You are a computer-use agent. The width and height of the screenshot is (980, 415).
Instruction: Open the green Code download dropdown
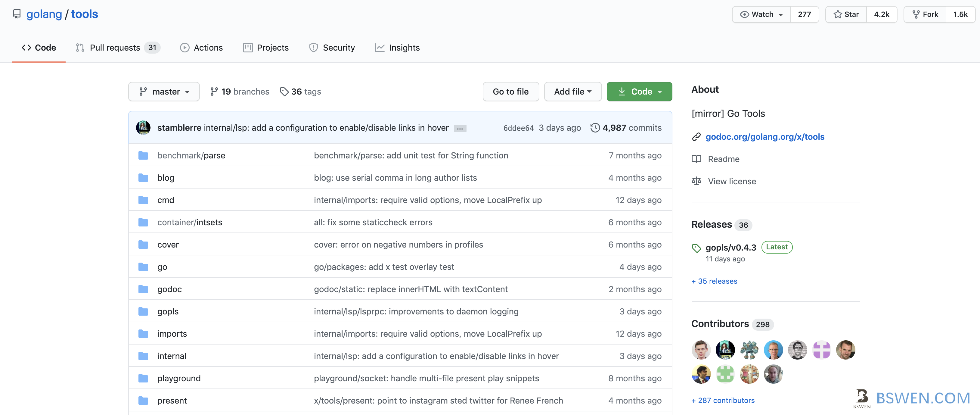(x=639, y=92)
